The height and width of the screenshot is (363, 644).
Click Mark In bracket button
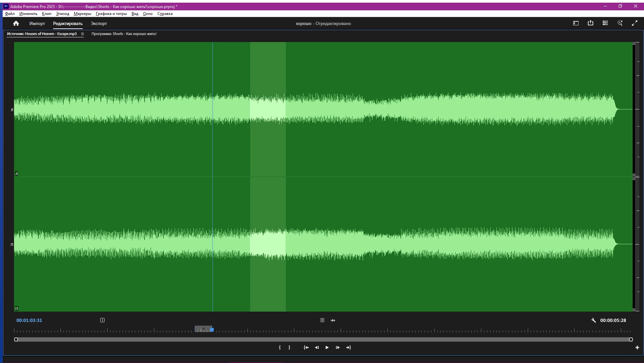[280, 348]
